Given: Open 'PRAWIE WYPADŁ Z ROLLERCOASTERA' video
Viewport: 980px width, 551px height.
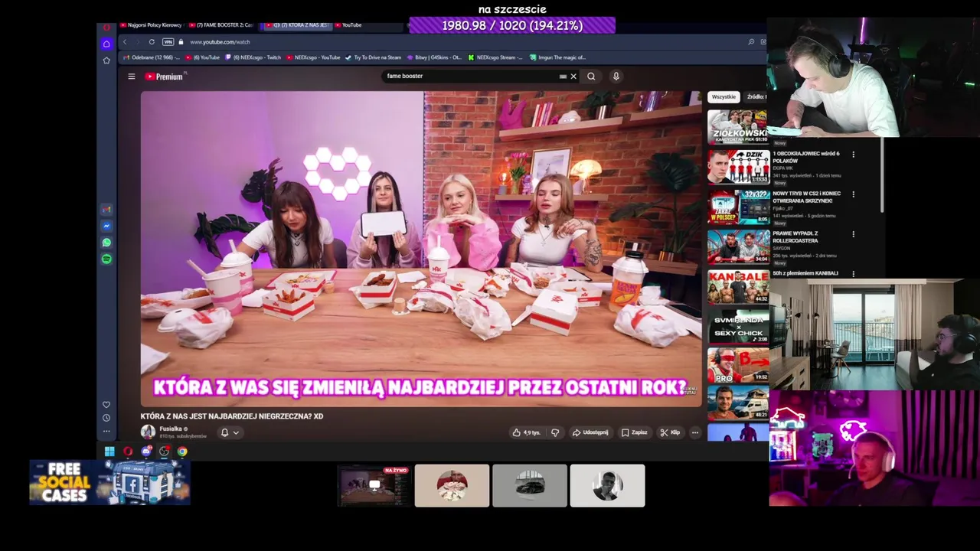Looking at the screenshot, I should point(795,236).
